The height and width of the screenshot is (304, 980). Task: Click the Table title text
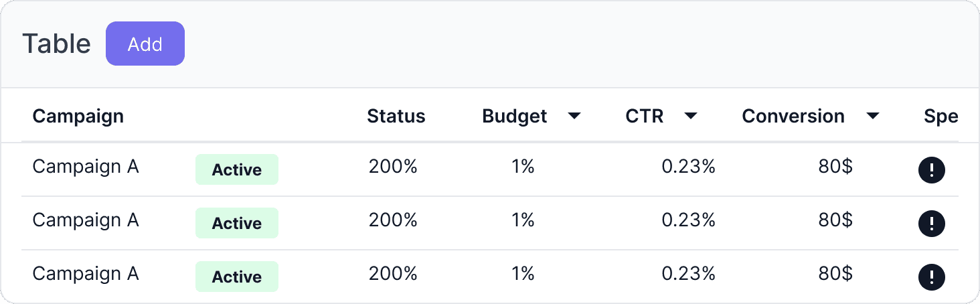[56, 44]
